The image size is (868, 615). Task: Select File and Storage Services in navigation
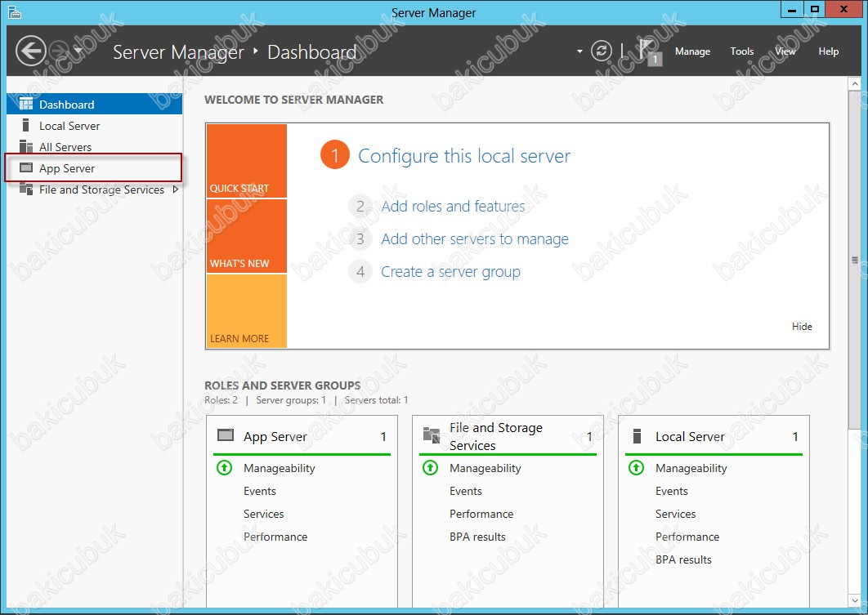point(95,189)
